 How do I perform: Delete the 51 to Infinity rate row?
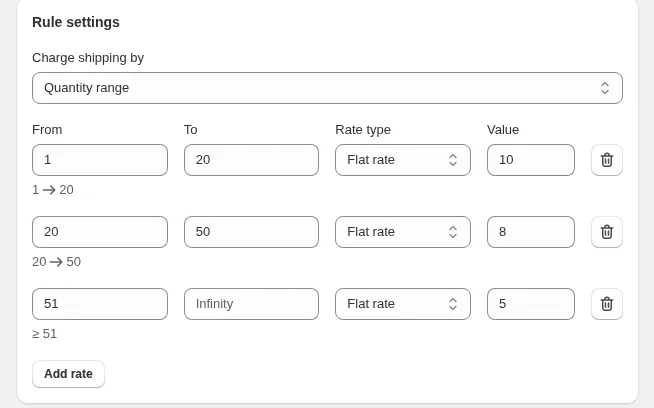(x=607, y=304)
